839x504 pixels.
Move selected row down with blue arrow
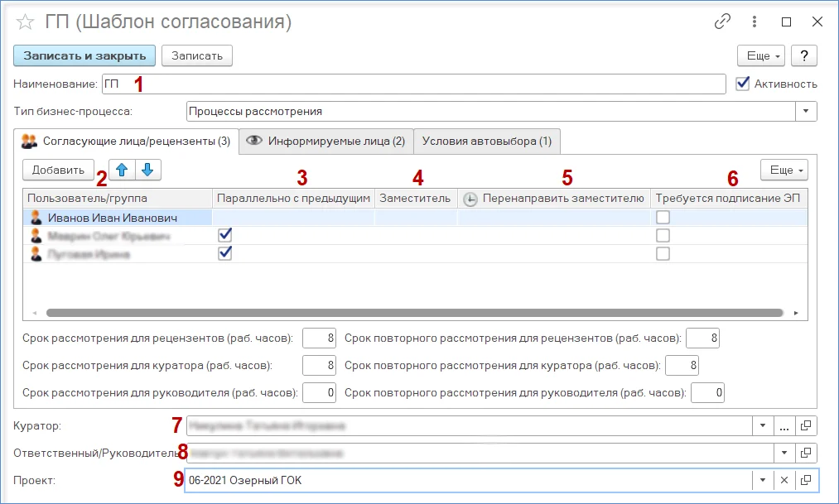pyautogui.click(x=147, y=170)
